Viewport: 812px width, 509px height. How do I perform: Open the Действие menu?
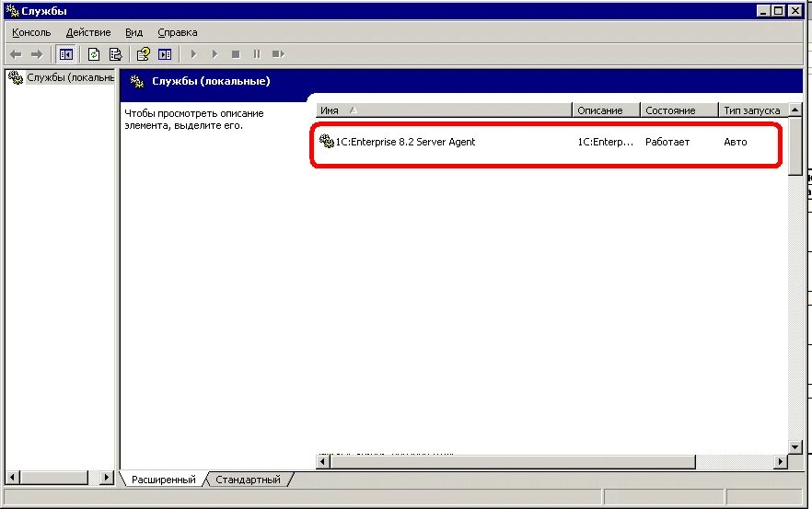88,32
